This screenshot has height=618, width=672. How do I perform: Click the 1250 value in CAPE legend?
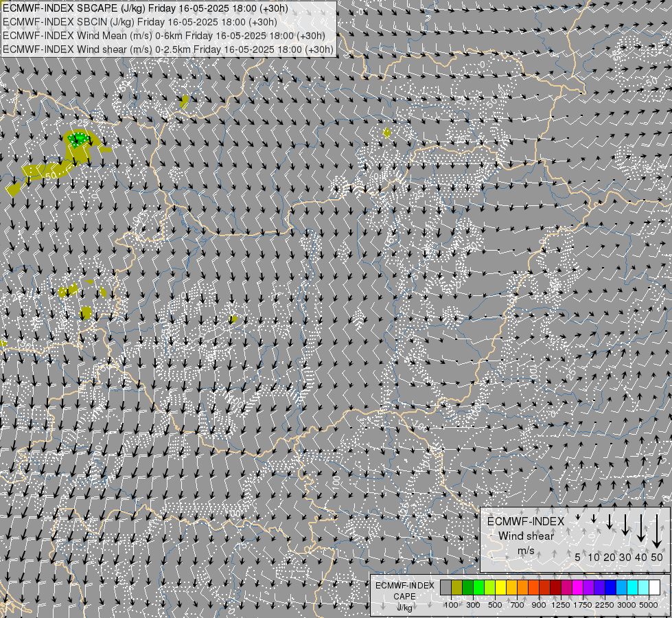pos(561,605)
